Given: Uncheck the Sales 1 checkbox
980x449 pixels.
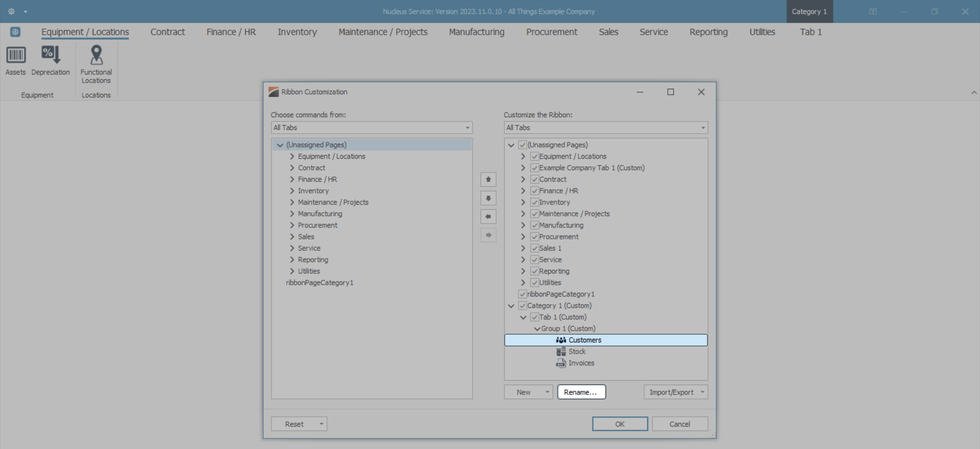Looking at the screenshot, I should [x=534, y=248].
